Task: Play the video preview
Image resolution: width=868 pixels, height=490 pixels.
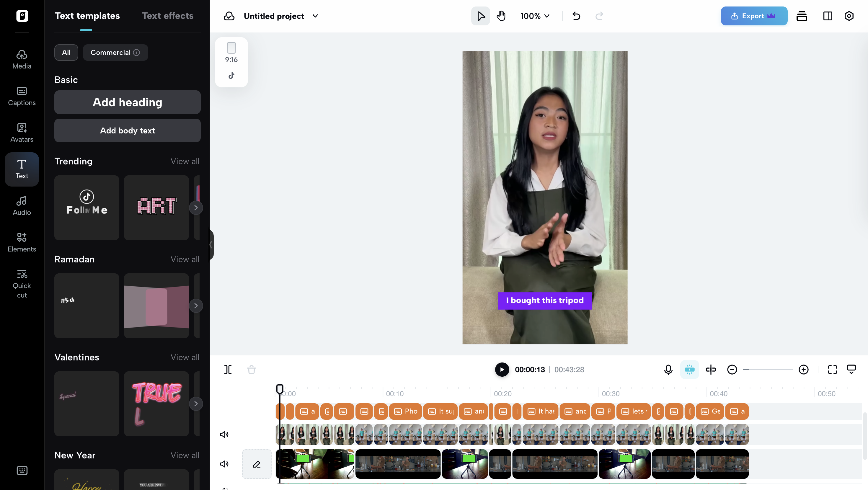Action: pyautogui.click(x=502, y=370)
